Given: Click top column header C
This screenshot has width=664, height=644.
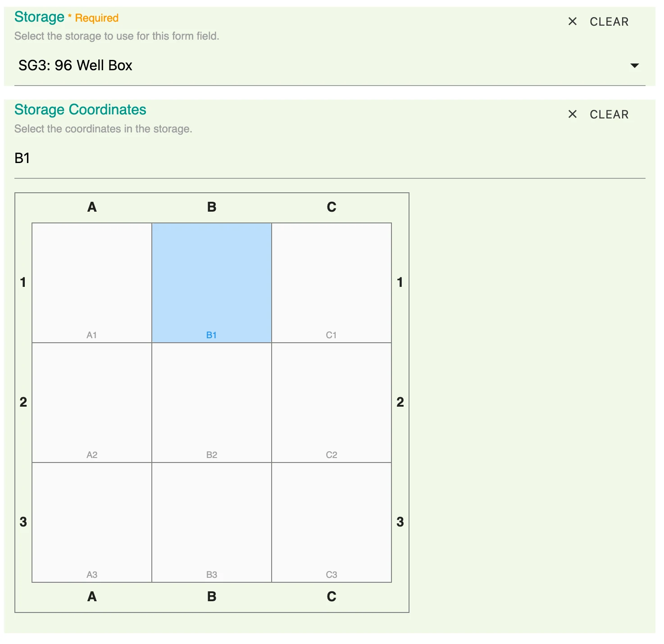Looking at the screenshot, I should coord(332,207).
